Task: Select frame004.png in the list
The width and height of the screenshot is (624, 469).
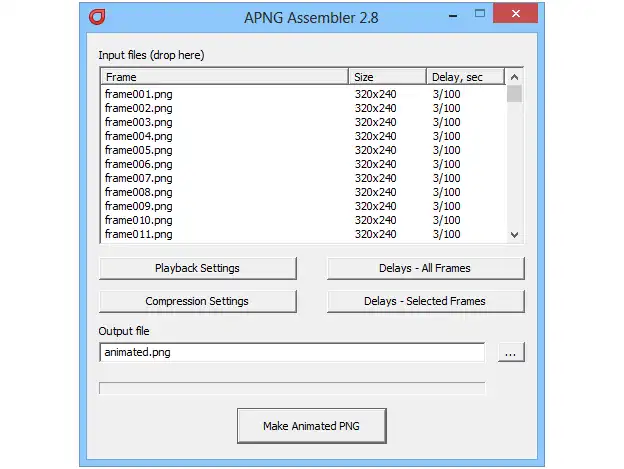Action: (x=138, y=136)
